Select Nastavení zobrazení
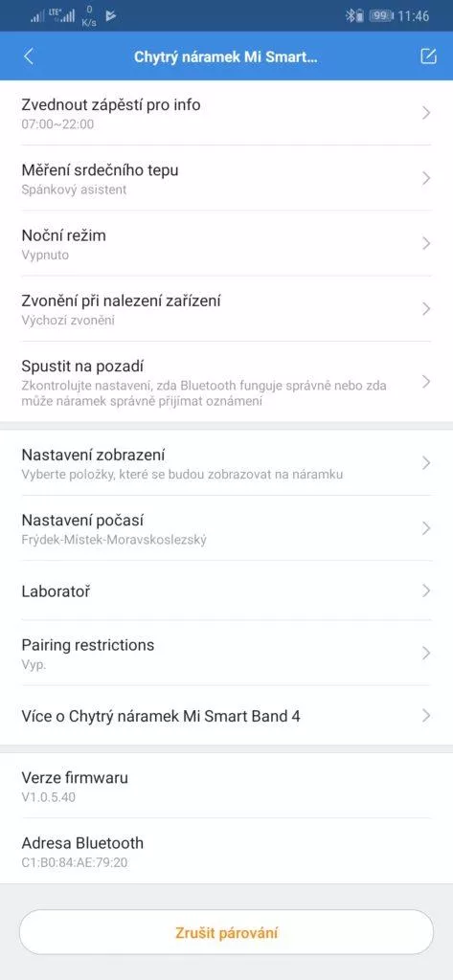The image size is (453, 980). point(226,463)
